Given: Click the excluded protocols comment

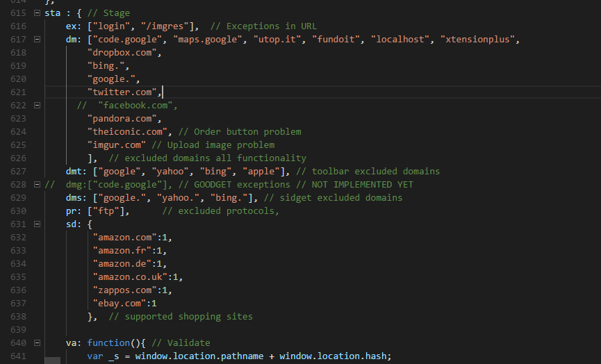Looking at the screenshot, I should click(221, 211).
